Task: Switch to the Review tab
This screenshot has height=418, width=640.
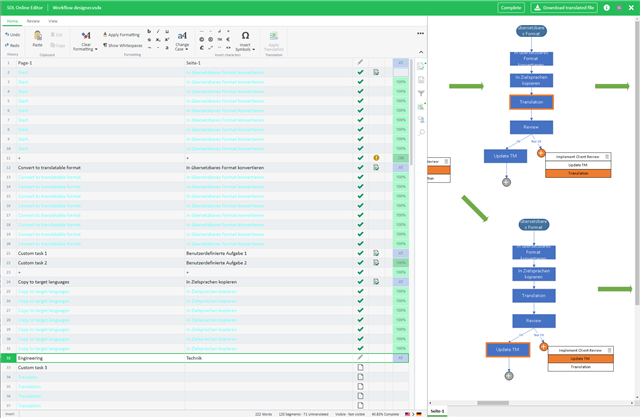Action: pos(33,20)
